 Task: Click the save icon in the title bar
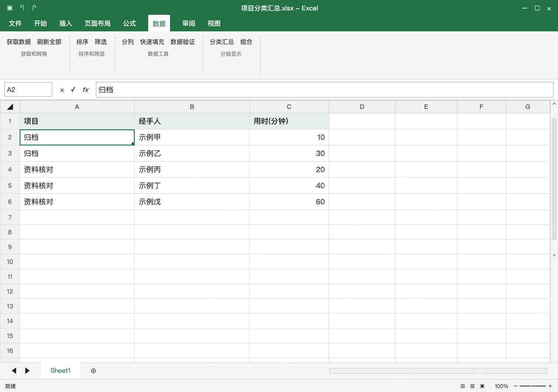[x=10, y=8]
